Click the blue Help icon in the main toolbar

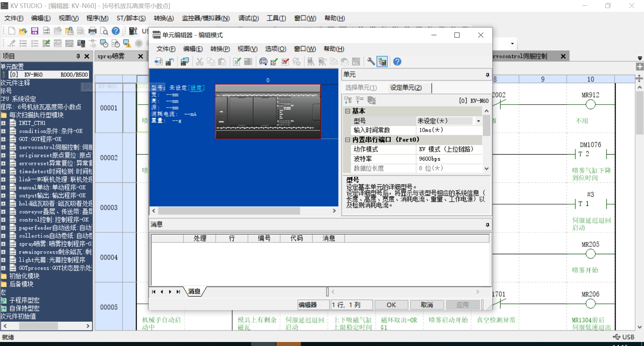(x=116, y=31)
